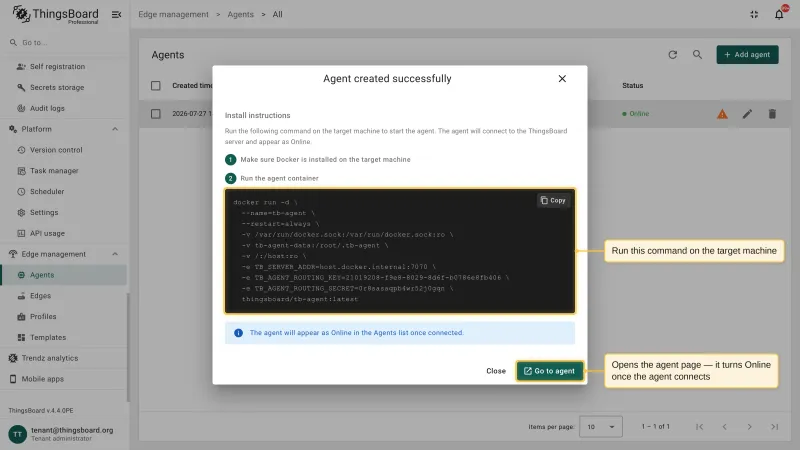The width and height of the screenshot is (800, 450).
Task: Click the tenant@thingsboard.org account name
Action: (72, 430)
